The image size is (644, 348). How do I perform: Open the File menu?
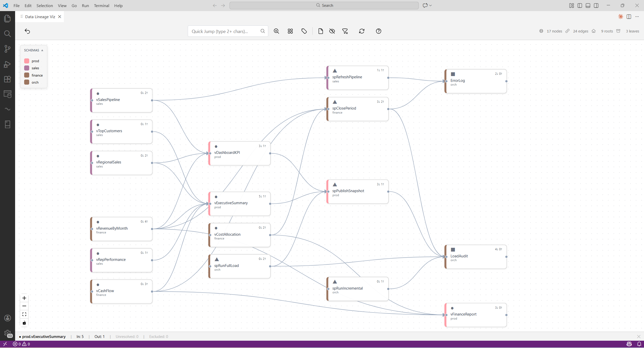point(17,6)
